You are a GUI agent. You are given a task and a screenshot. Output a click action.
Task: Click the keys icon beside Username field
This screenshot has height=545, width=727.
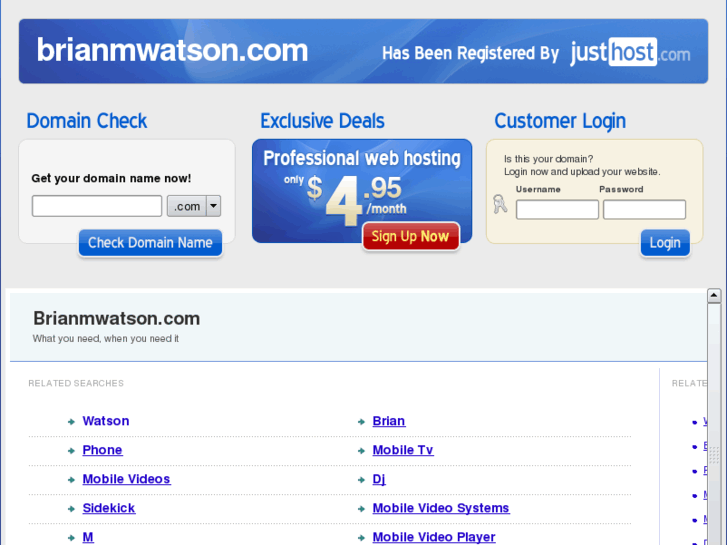point(500,204)
